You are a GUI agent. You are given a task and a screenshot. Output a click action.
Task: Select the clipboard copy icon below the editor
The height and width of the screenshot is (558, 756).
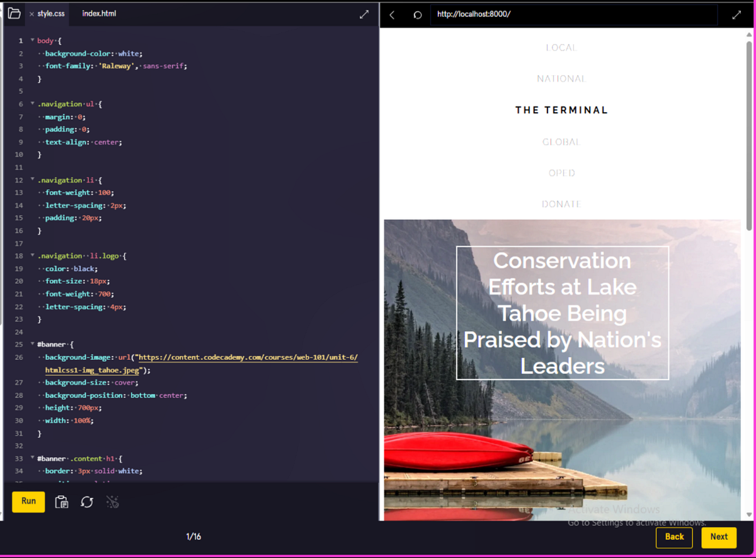coord(61,501)
